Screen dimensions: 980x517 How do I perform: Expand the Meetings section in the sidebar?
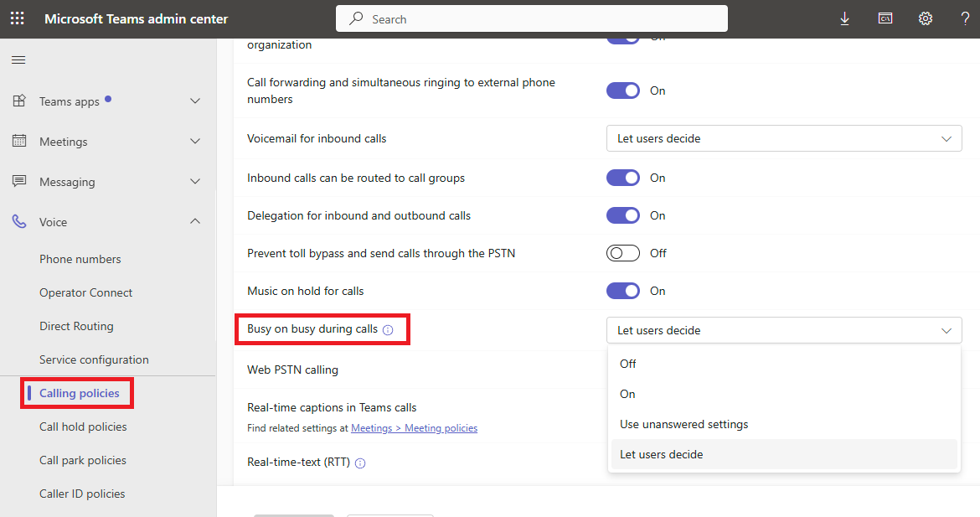coord(194,141)
